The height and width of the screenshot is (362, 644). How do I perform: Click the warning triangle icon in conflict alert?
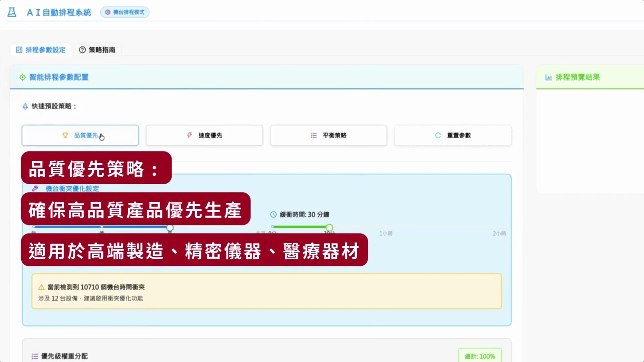(x=41, y=287)
